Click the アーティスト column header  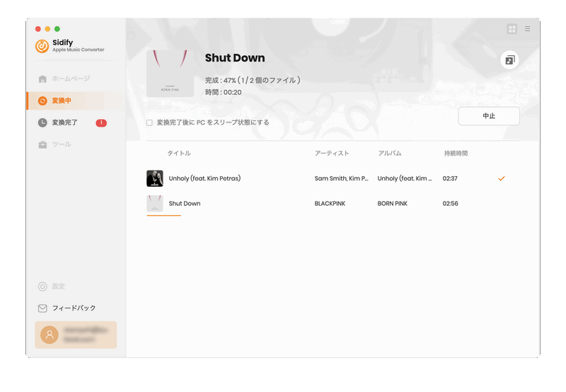tap(332, 154)
